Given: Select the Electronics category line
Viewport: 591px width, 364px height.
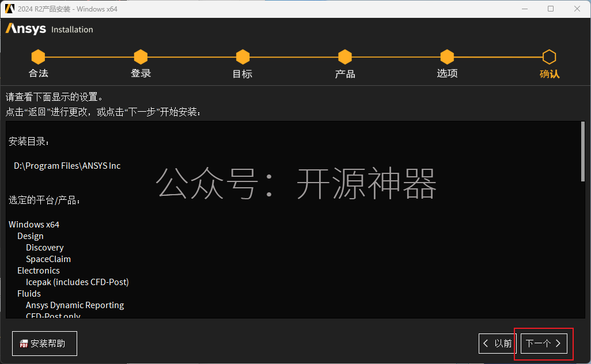Looking at the screenshot, I should (39, 271).
